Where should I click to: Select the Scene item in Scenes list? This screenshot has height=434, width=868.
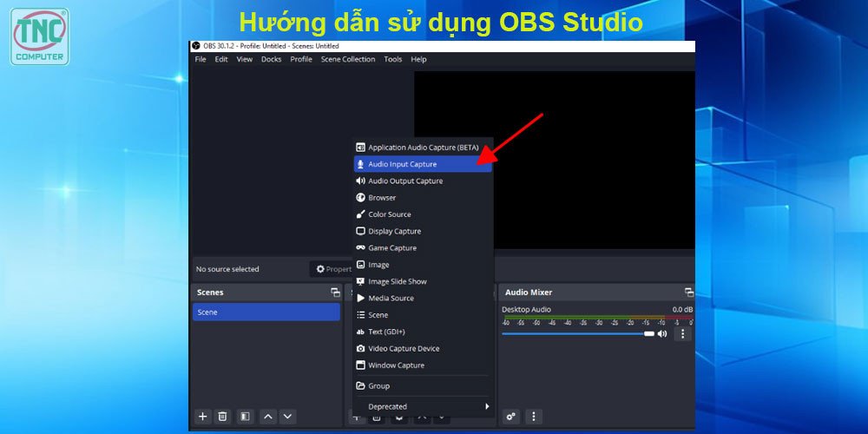click(266, 312)
